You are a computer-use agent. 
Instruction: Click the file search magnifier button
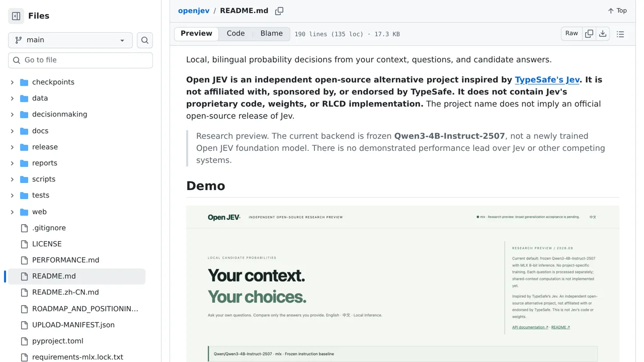tap(145, 40)
